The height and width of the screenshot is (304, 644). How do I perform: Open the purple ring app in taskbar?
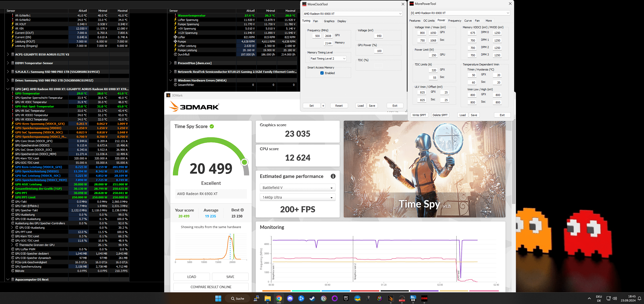[x=335, y=298]
